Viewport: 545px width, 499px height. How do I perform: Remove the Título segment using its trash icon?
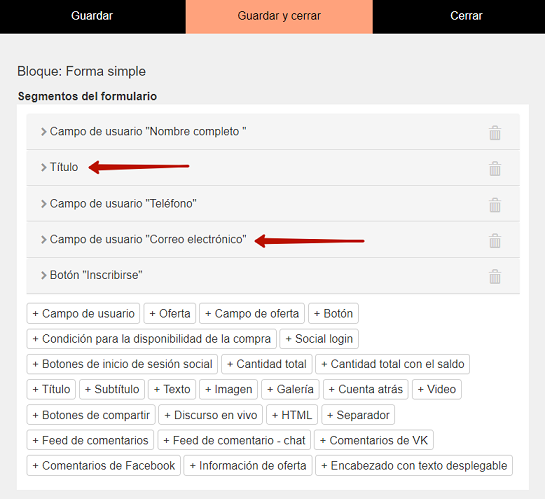(x=495, y=169)
